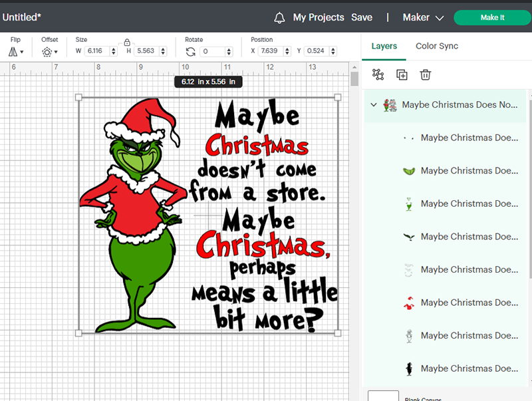The width and height of the screenshot is (532, 401).
Task: Select the Maybe Christmas Does No... group row
Action: click(x=445, y=105)
